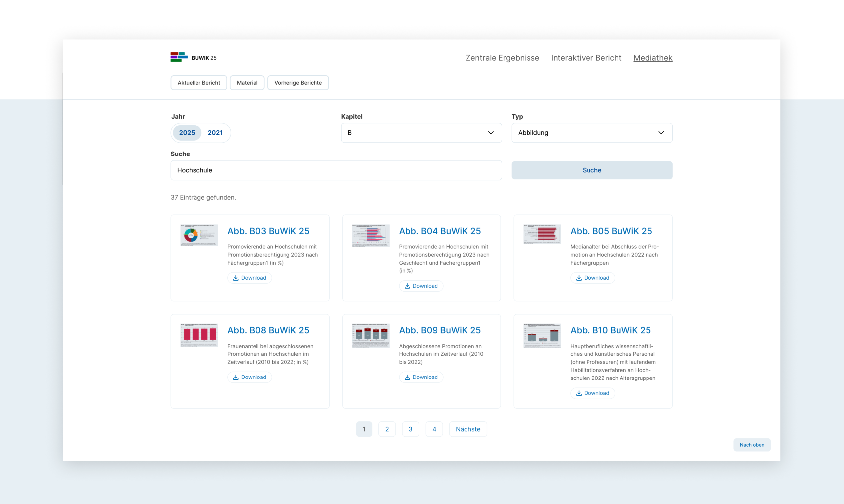
Task: Open the Abb. B09 BuWiK 25 title link
Action: pyautogui.click(x=439, y=330)
